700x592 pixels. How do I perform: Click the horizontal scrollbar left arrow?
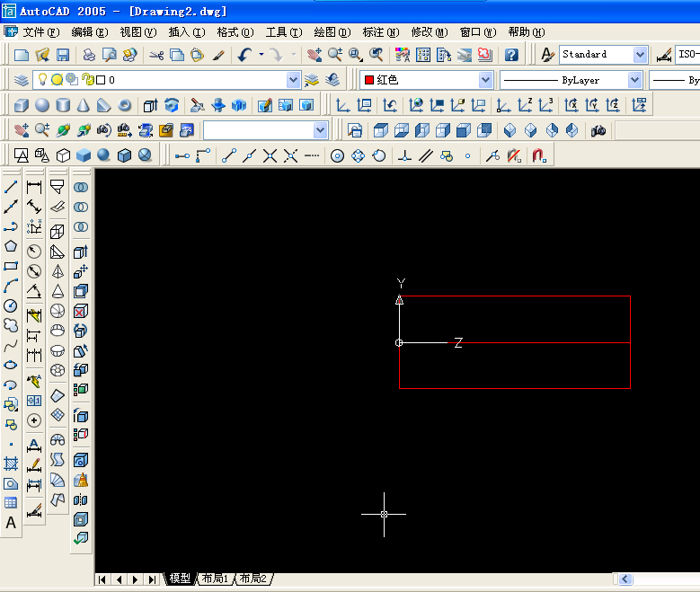[x=625, y=579]
